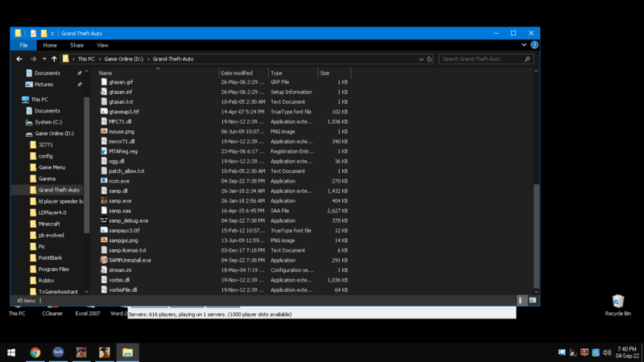The width and height of the screenshot is (644, 362).
Task: Select the MTAReg.reg registry file icon
Action: coord(104,151)
